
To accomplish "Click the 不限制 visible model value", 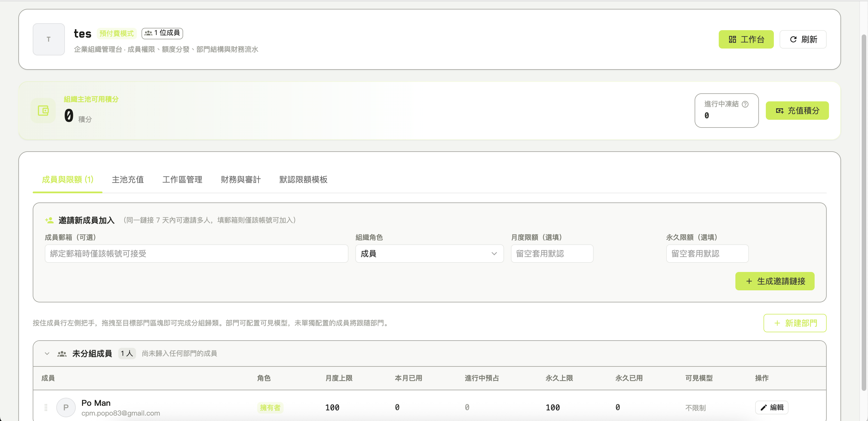I will point(695,408).
